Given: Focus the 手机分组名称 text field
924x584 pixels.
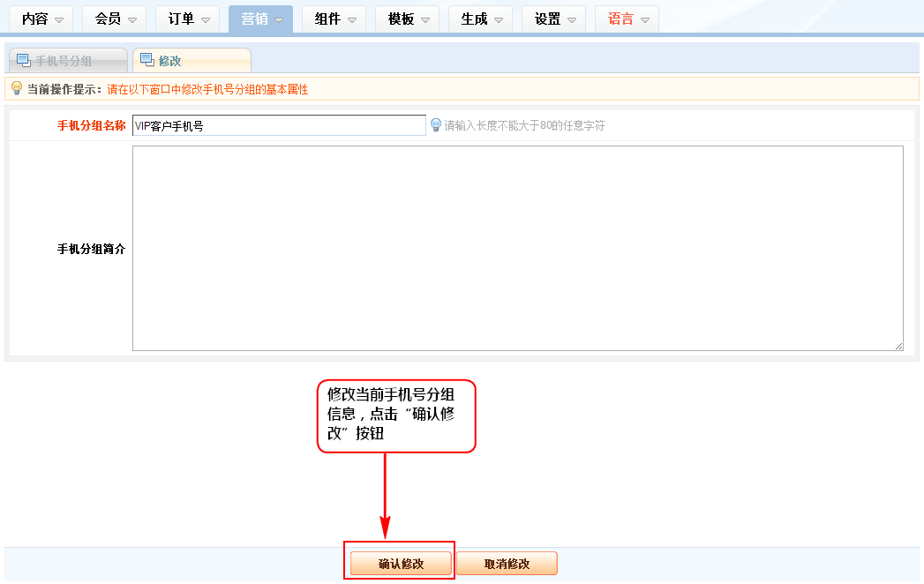Looking at the screenshot, I should coord(279,126).
